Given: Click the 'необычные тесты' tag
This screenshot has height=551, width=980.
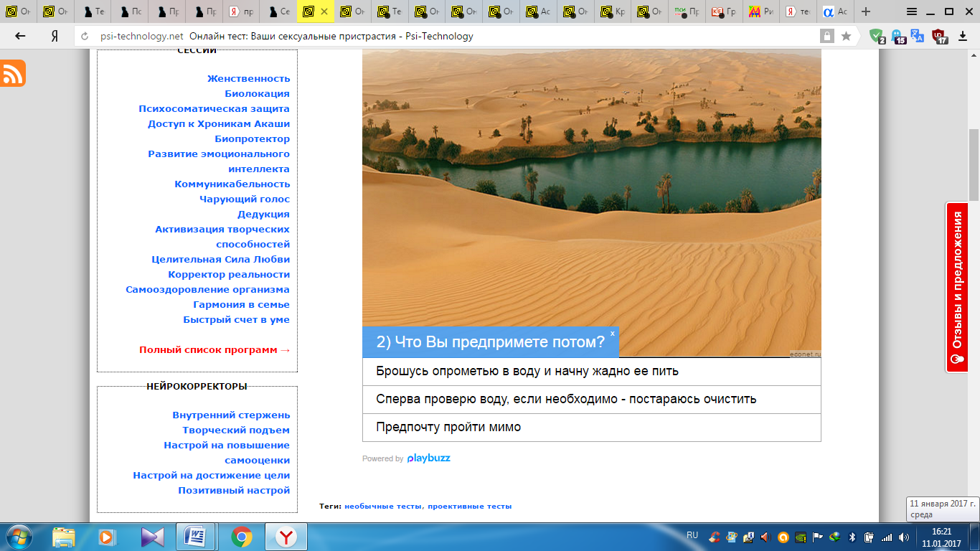Looking at the screenshot, I should tap(383, 507).
